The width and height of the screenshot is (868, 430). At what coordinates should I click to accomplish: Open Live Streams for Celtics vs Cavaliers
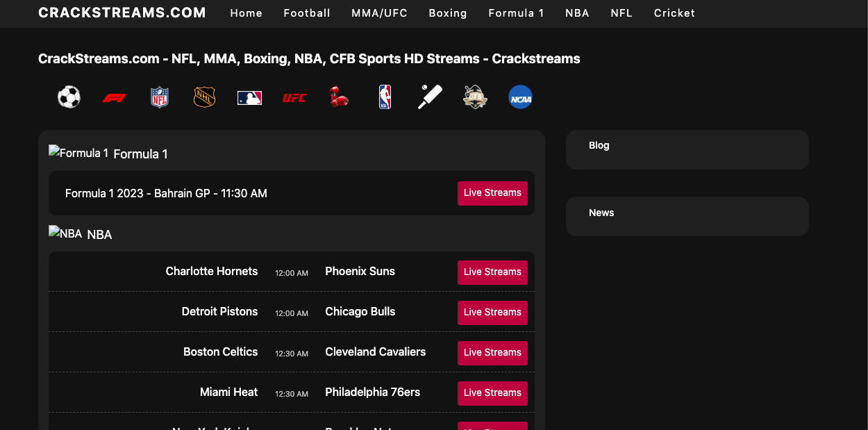tap(492, 353)
